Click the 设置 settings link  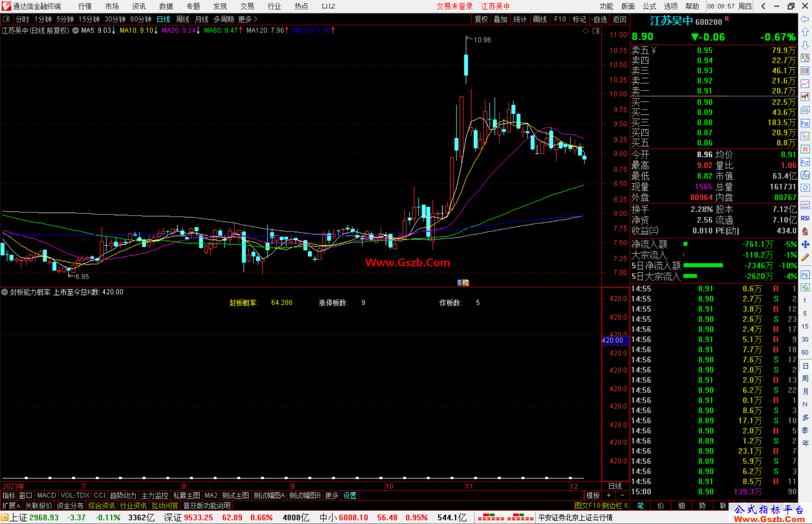click(x=350, y=495)
